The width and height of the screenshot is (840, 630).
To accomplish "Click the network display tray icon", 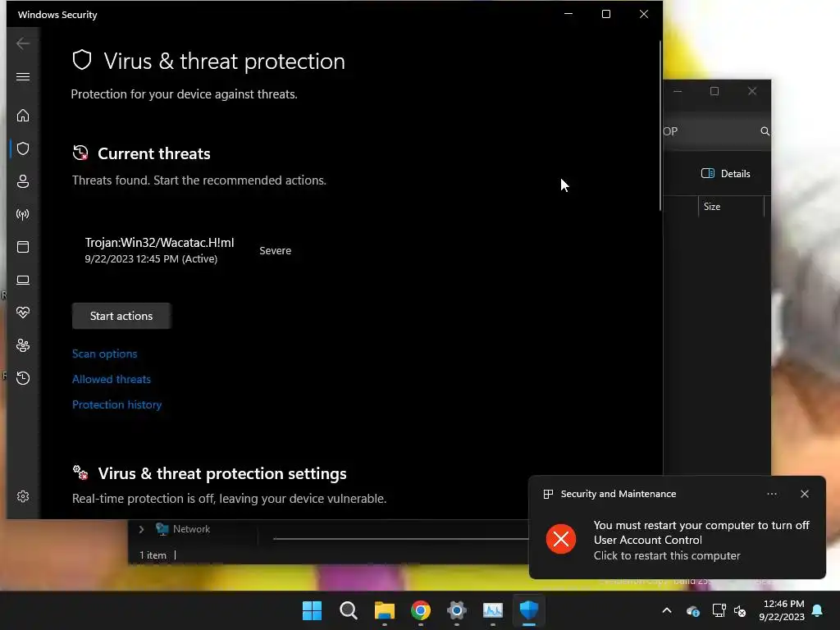I will 719,610.
